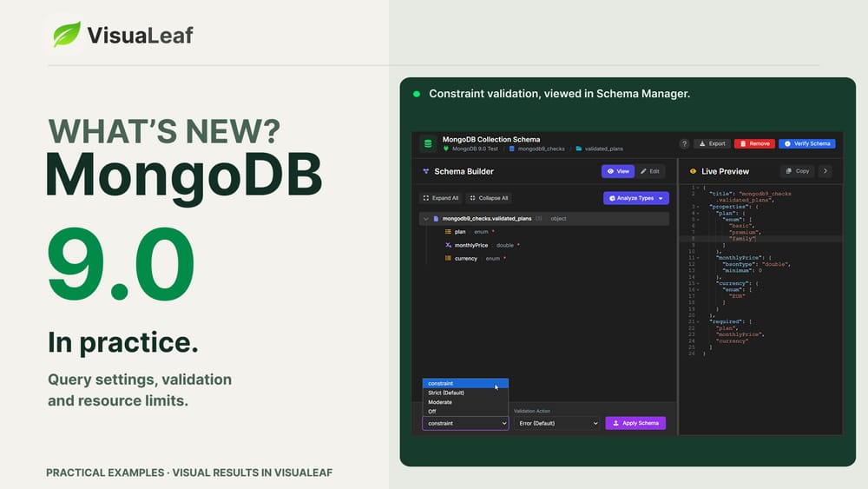Click the Apply Schema button
This screenshot has width=868, height=489.
(635, 423)
